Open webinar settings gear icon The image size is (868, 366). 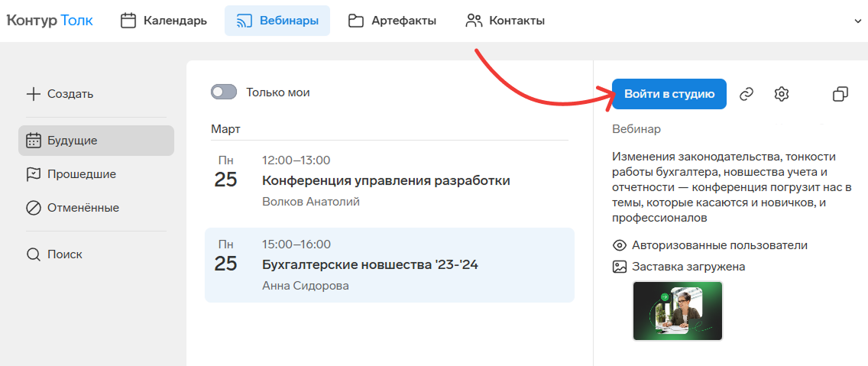[x=781, y=94]
